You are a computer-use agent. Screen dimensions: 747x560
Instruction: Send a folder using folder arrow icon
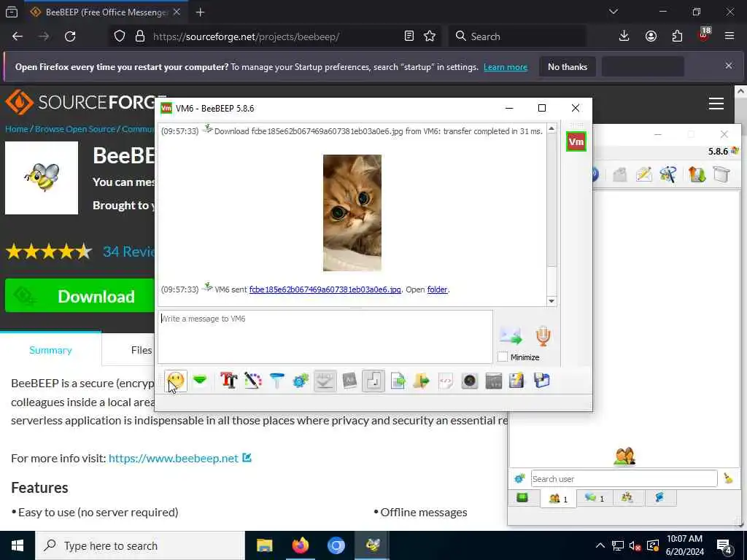click(x=422, y=381)
